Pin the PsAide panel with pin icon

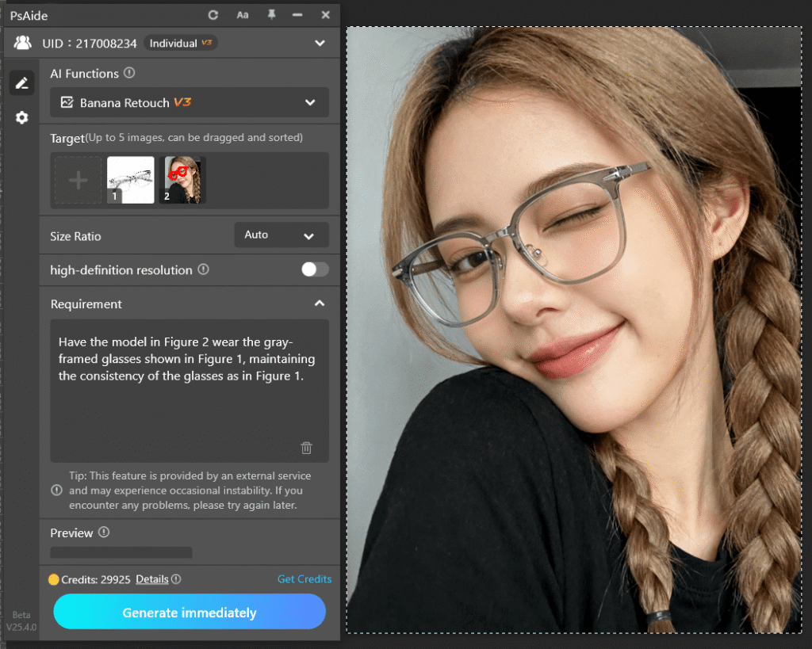click(271, 15)
